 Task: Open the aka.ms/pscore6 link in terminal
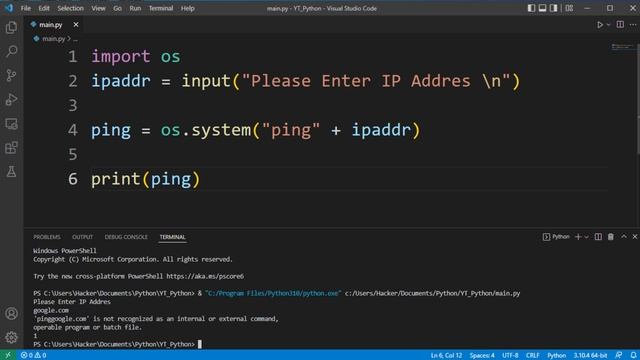click(205, 276)
